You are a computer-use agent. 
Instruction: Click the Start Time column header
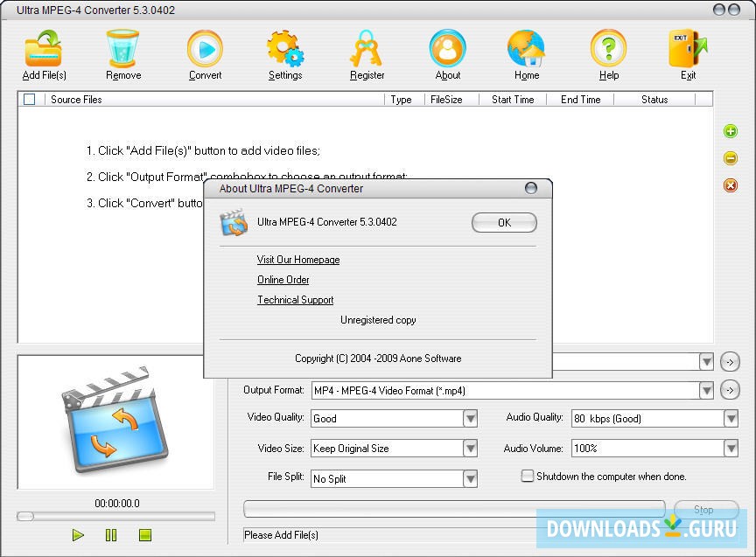[513, 100]
